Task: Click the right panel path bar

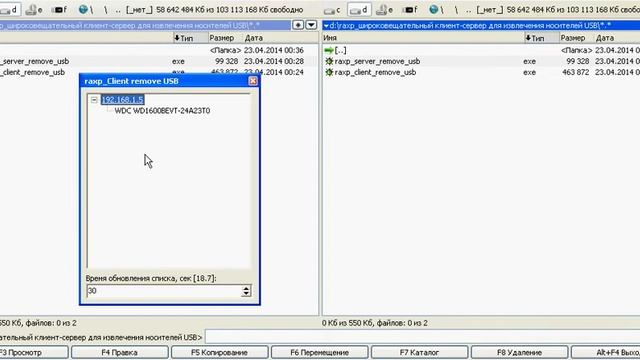Action: tap(481, 25)
